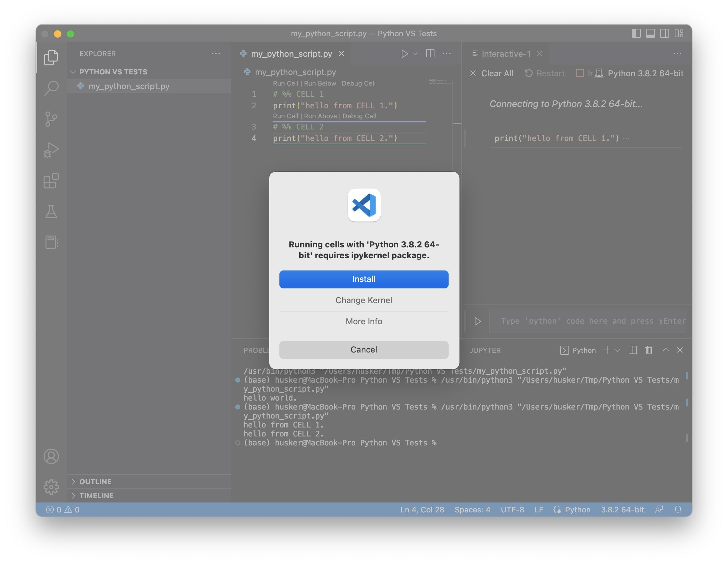The height and width of the screenshot is (564, 728).
Task: Run Python file with play icon
Action: coord(404,54)
